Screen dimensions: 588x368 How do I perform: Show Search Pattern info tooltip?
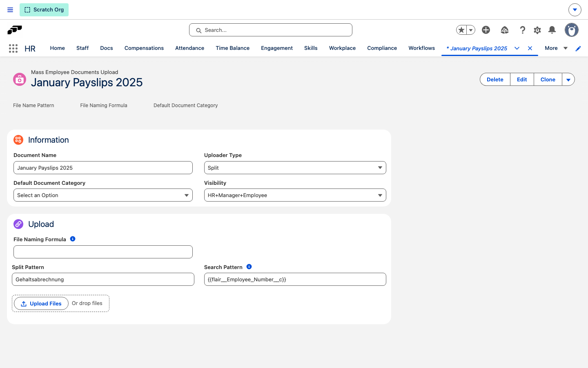[x=249, y=267]
